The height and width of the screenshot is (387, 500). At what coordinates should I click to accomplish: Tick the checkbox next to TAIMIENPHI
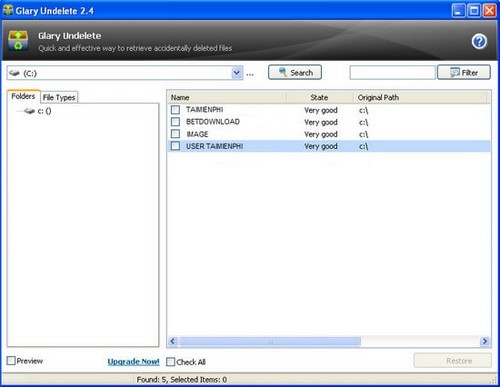click(x=175, y=110)
